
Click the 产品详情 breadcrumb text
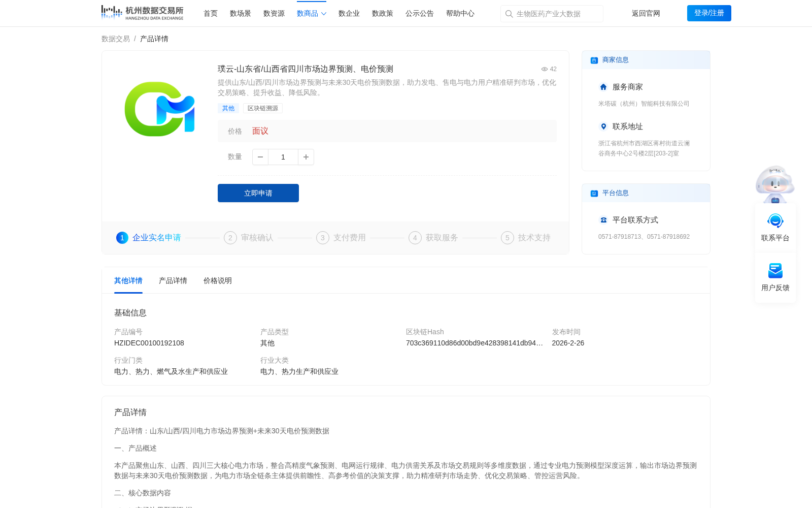(154, 39)
